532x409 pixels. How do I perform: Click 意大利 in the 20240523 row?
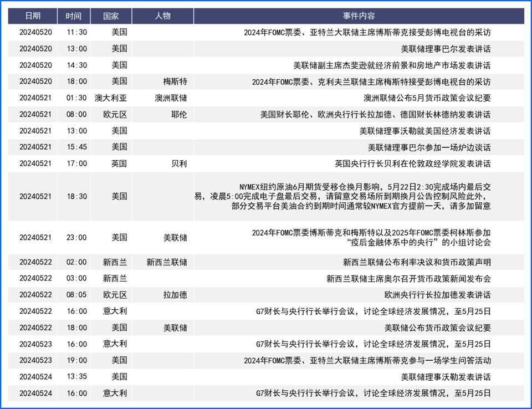(115, 344)
